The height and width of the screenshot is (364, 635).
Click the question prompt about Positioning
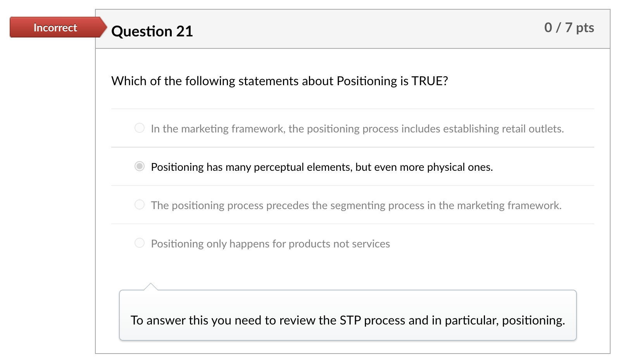tap(280, 81)
